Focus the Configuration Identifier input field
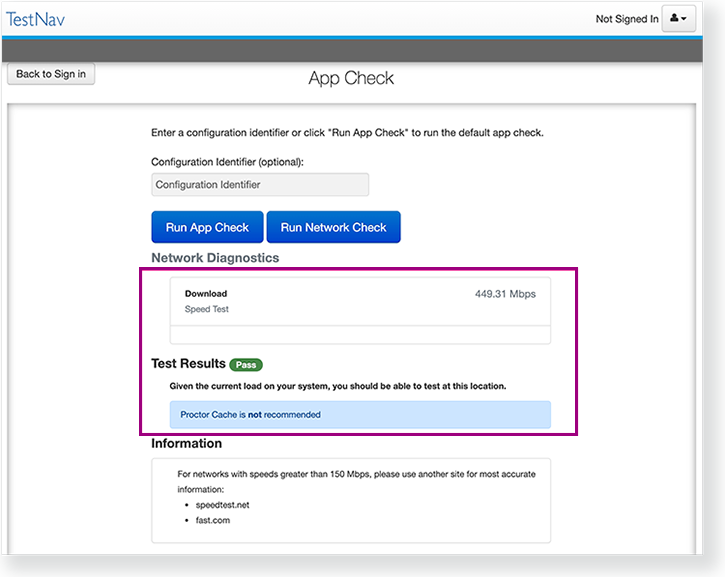 (260, 185)
